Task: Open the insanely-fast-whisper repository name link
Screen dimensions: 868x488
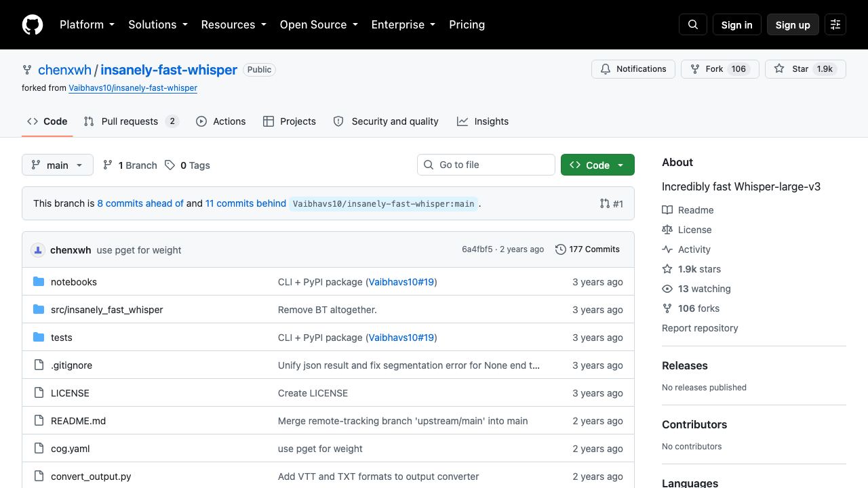Action: (x=169, y=70)
